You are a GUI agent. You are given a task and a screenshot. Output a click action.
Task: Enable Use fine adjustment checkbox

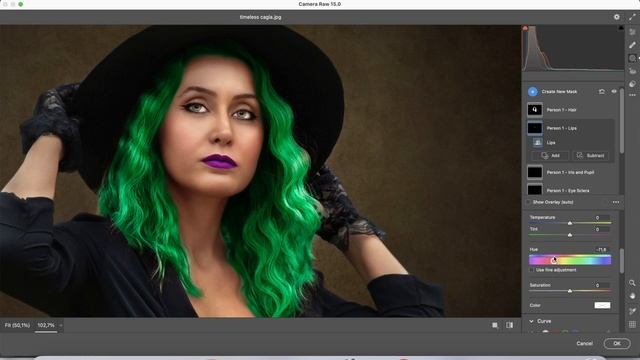[x=531, y=270]
